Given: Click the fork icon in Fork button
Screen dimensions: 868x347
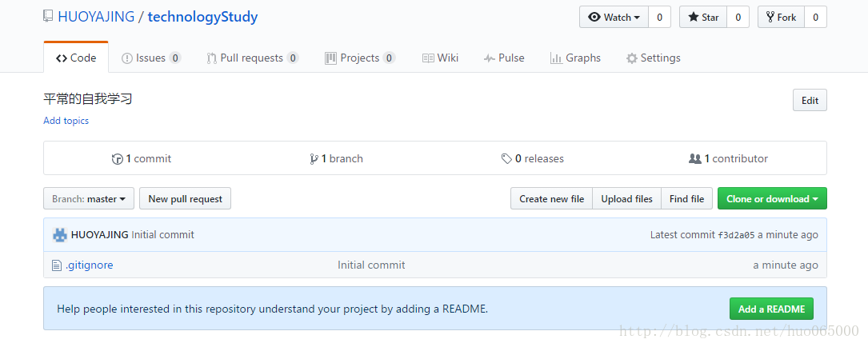Looking at the screenshot, I should [770, 17].
